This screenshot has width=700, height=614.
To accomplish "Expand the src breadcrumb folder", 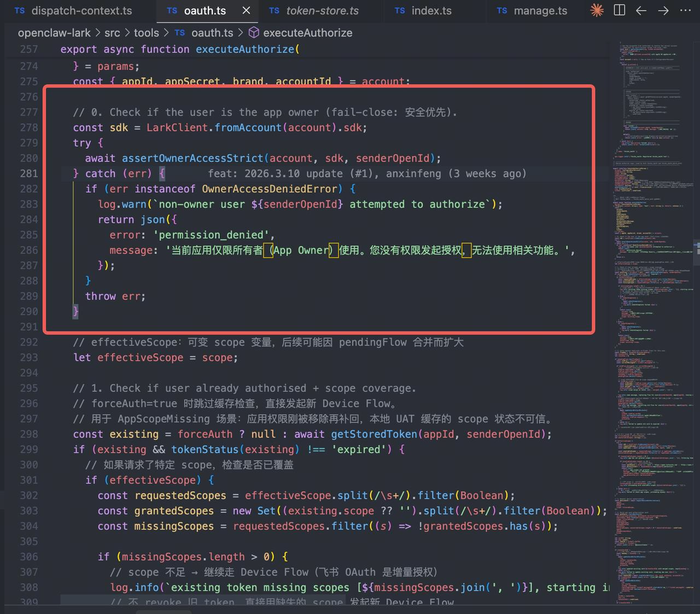I will click(113, 33).
